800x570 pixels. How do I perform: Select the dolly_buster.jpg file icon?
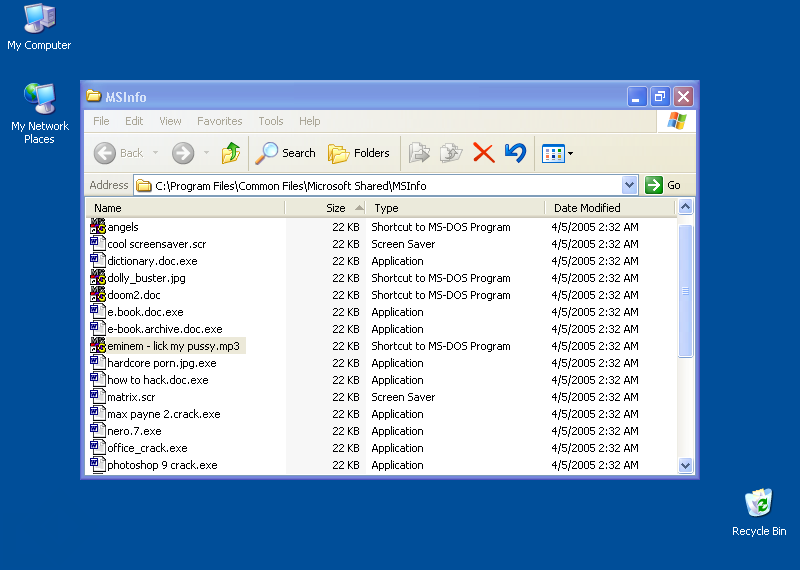[x=97, y=278]
